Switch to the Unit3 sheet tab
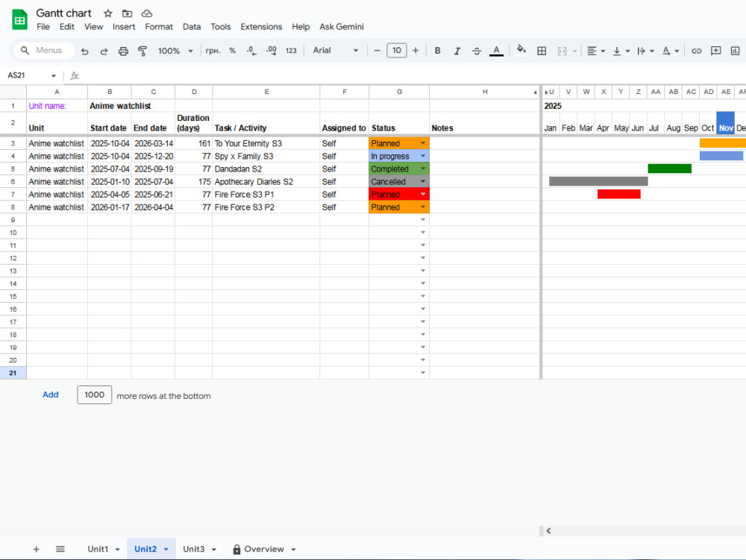 pos(194,549)
